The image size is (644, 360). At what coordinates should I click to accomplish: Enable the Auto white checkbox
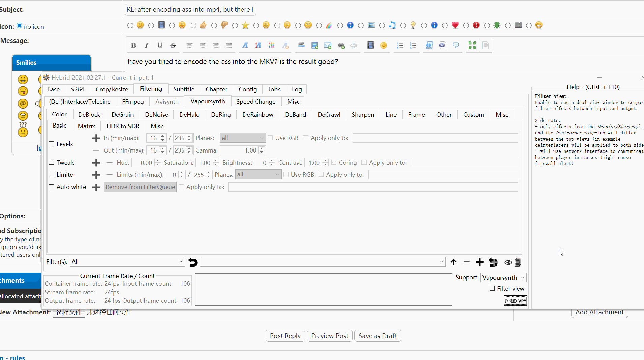pyautogui.click(x=52, y=187)
